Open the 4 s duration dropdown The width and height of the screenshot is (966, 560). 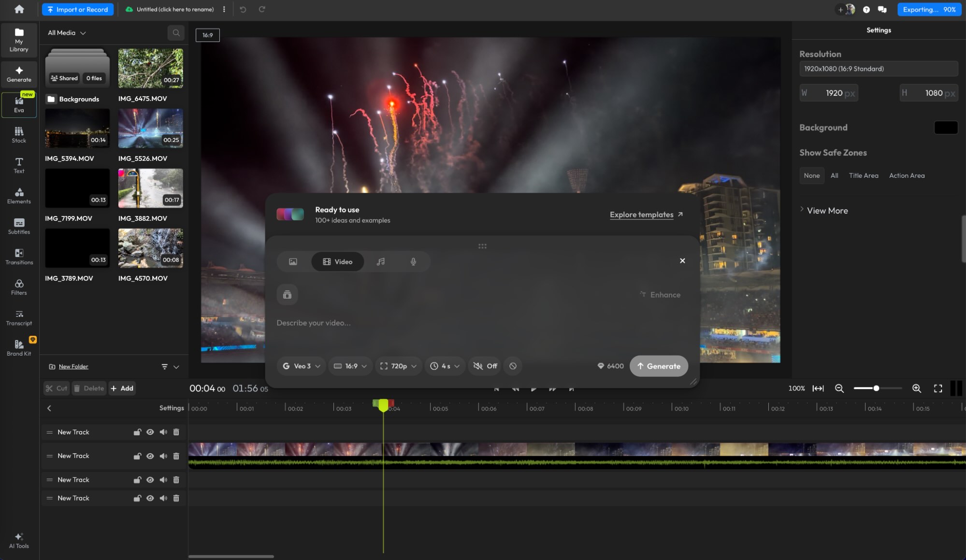tap(445, 366)
